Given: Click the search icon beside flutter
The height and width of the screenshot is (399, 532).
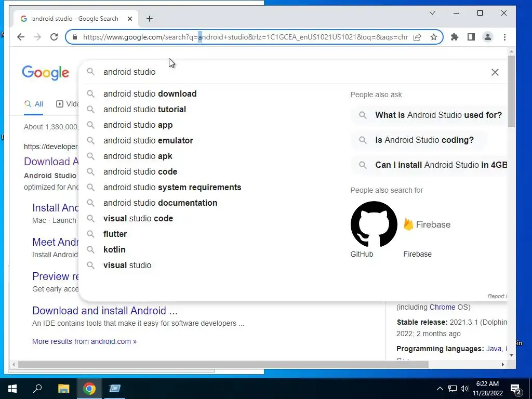Looking at the screenshot, I should [x=90, y=234].
